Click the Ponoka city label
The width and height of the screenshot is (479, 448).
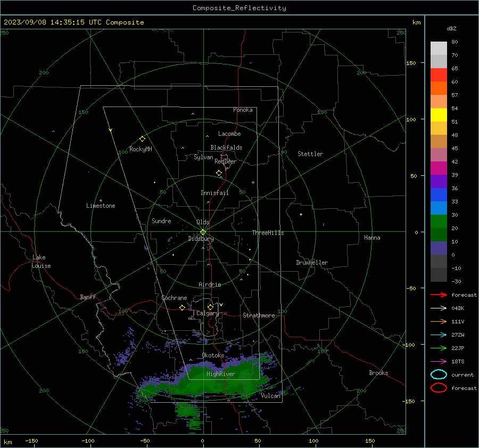click(243, 110)
